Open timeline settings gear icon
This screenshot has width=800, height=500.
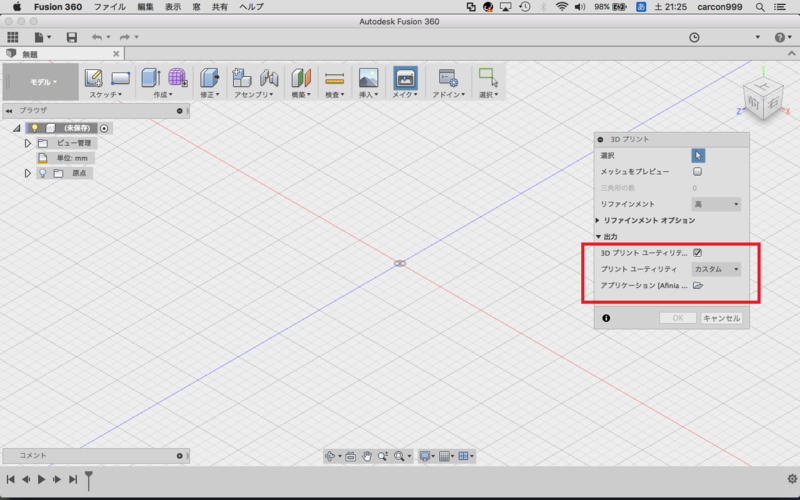[x=792, y=479]
